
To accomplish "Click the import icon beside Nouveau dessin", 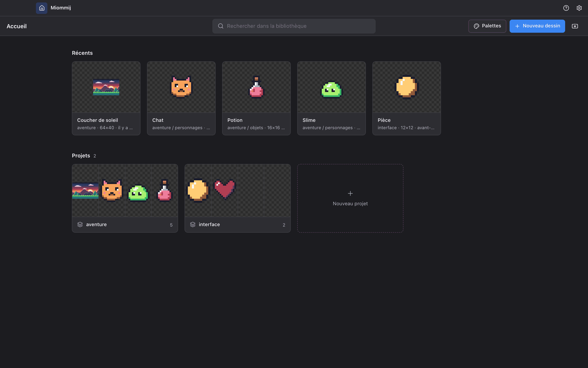I will (575, 26).
